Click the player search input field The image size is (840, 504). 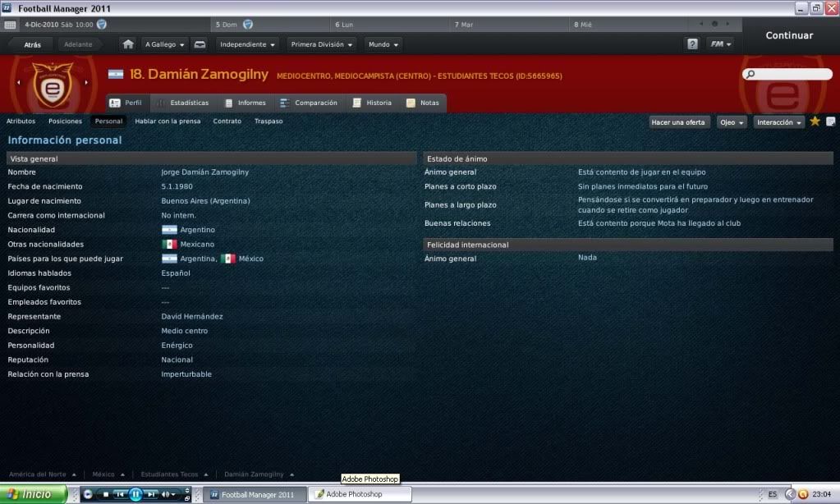click(787, 74)
